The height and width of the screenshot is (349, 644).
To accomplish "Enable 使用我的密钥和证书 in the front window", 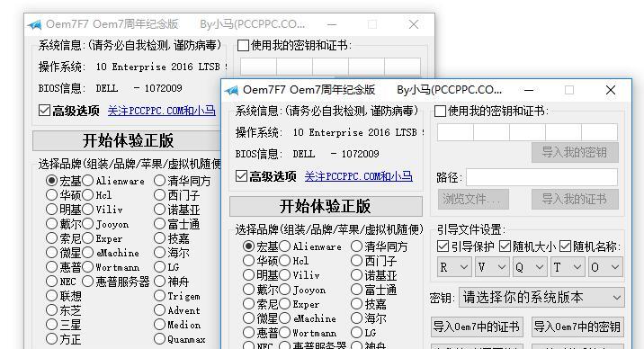I will [x=441, y=112].
